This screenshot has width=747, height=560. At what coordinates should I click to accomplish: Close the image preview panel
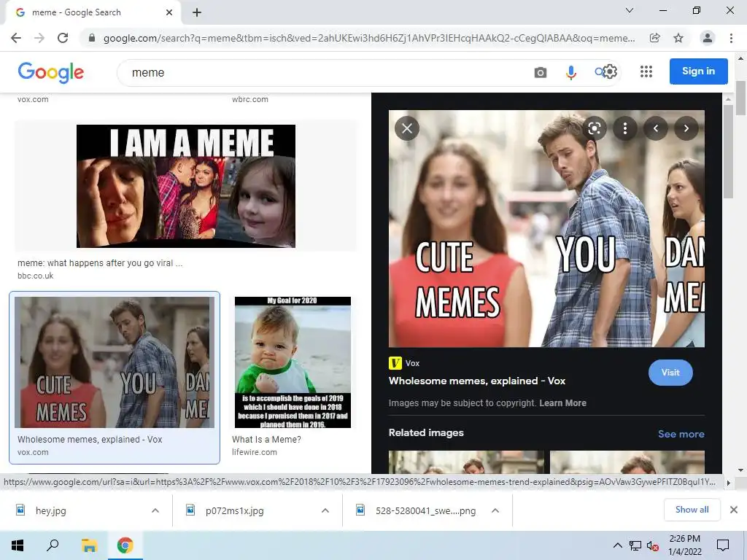coord(407,128)
